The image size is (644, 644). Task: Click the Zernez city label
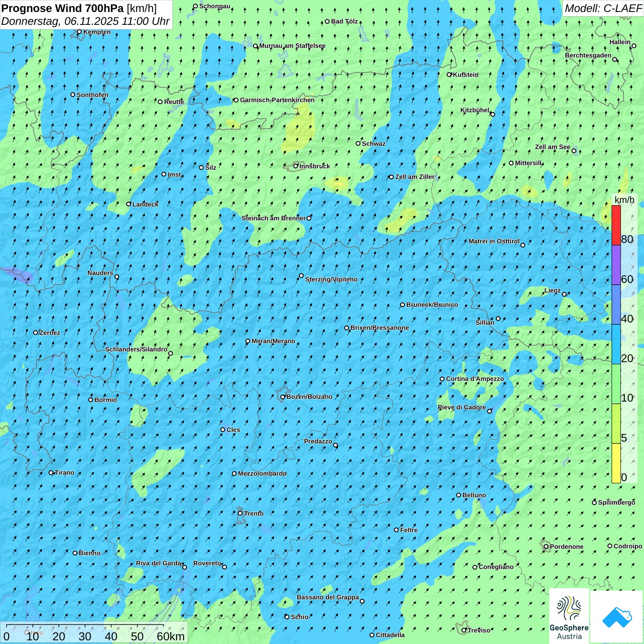pyautogui.click(x=50, y=333)
